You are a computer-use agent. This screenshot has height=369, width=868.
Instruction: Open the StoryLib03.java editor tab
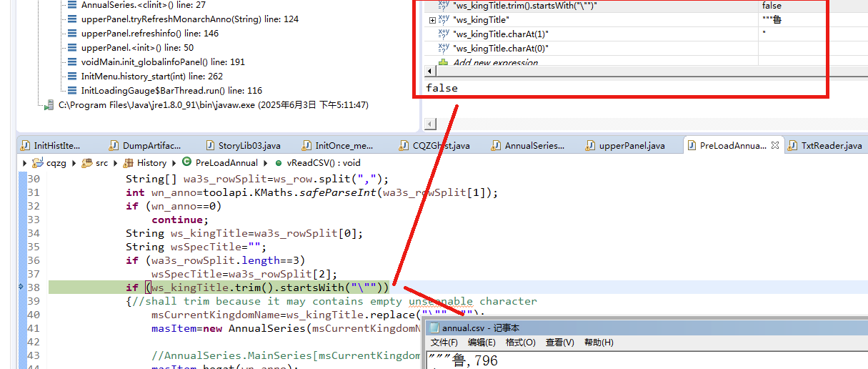click(243, 145)
